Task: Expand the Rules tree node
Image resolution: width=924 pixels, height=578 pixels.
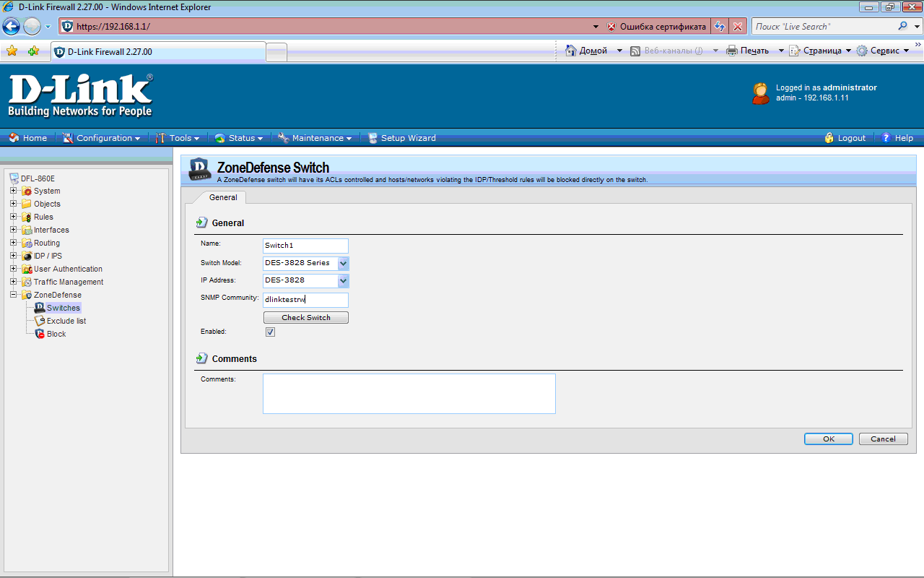Action: 14,217
